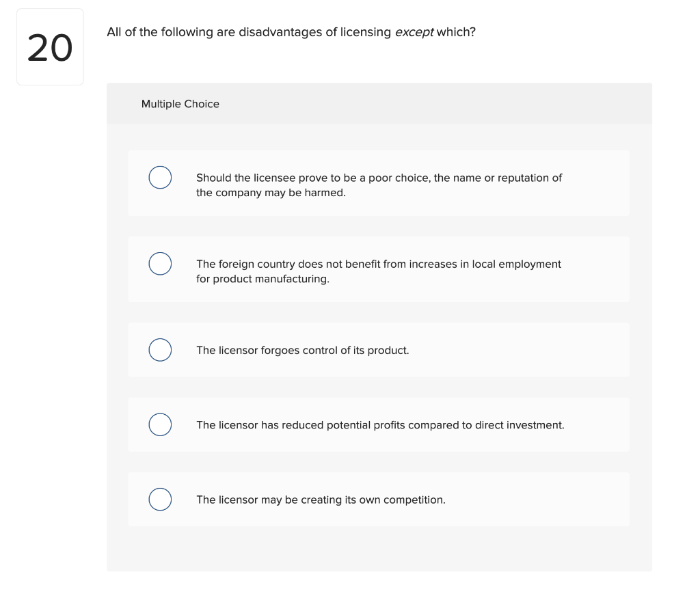
Task: Click answer text "The licensor may be creating its own competition"
Action: [321, 500]
